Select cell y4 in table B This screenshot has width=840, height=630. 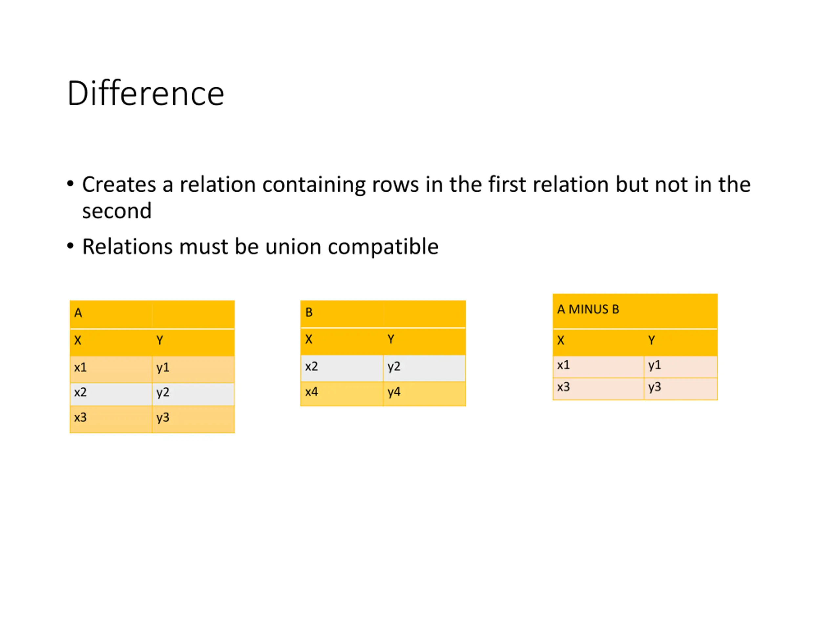[x=425, y=393]
